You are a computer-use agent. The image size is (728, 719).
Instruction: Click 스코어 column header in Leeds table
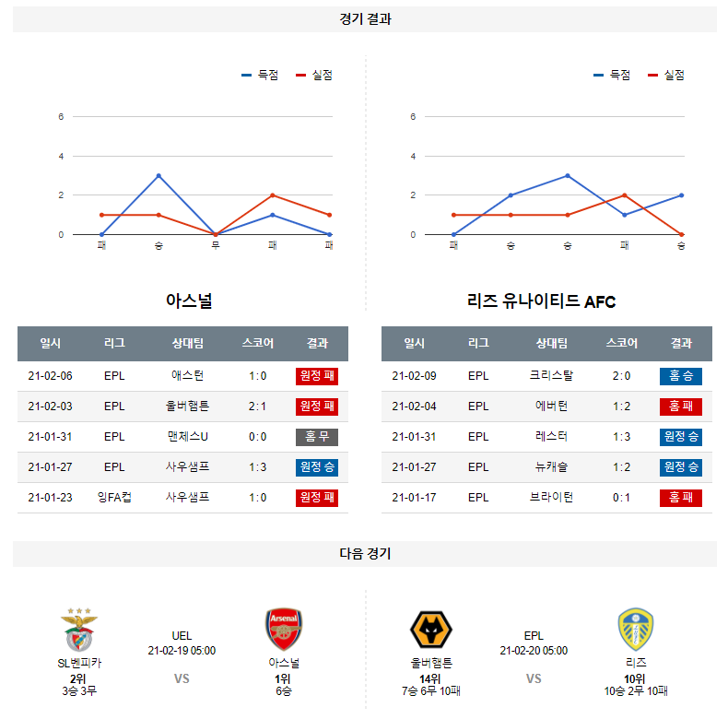(x=621, y=343)
